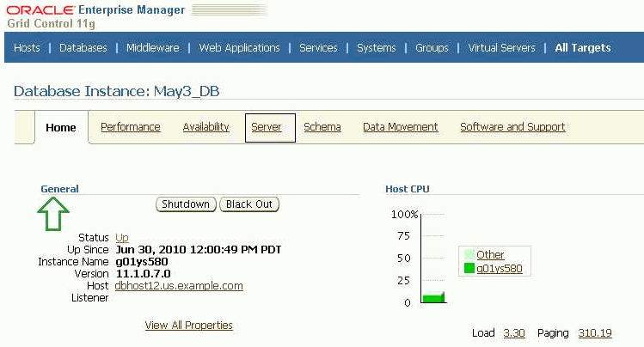Select the Home tab
Viewport: 644px width, 347px height.
click(61, 128)
